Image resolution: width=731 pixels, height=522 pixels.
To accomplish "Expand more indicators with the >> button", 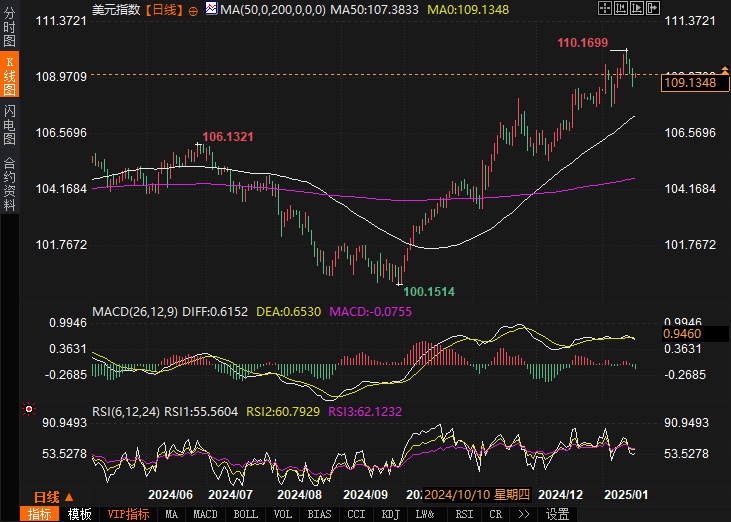I will (522, 514).
